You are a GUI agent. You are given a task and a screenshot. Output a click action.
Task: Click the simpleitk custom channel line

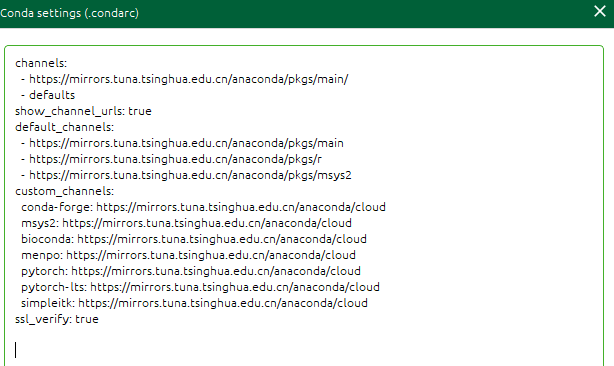194,303
